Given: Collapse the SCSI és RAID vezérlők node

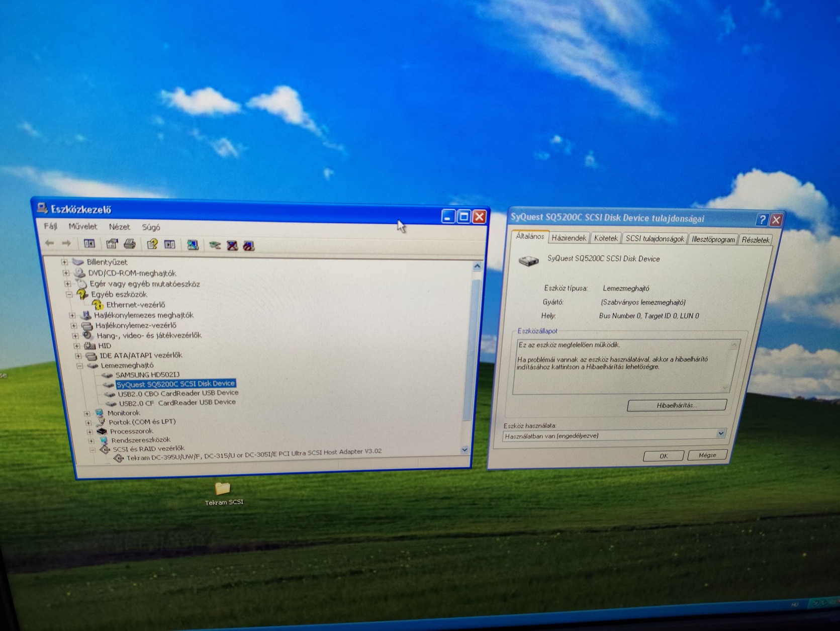Looking at the screenshot, I should [x=92, y=450].
